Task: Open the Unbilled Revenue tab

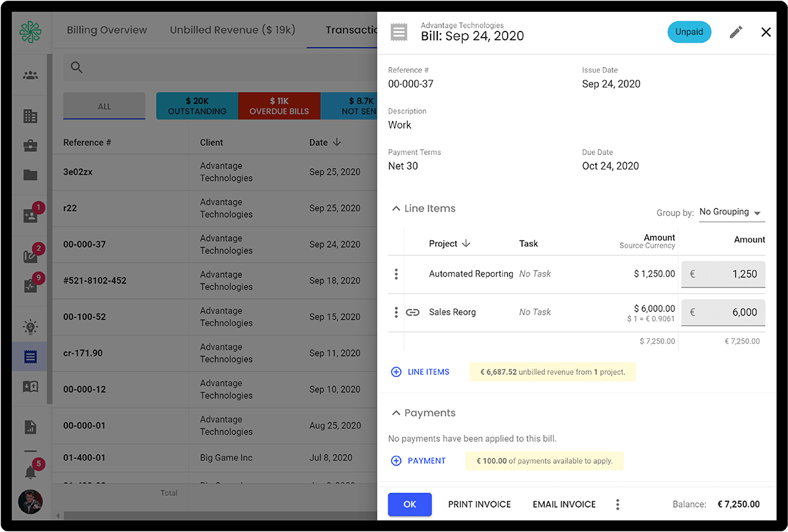Action: pyautogui.click(x=232, y=30)
